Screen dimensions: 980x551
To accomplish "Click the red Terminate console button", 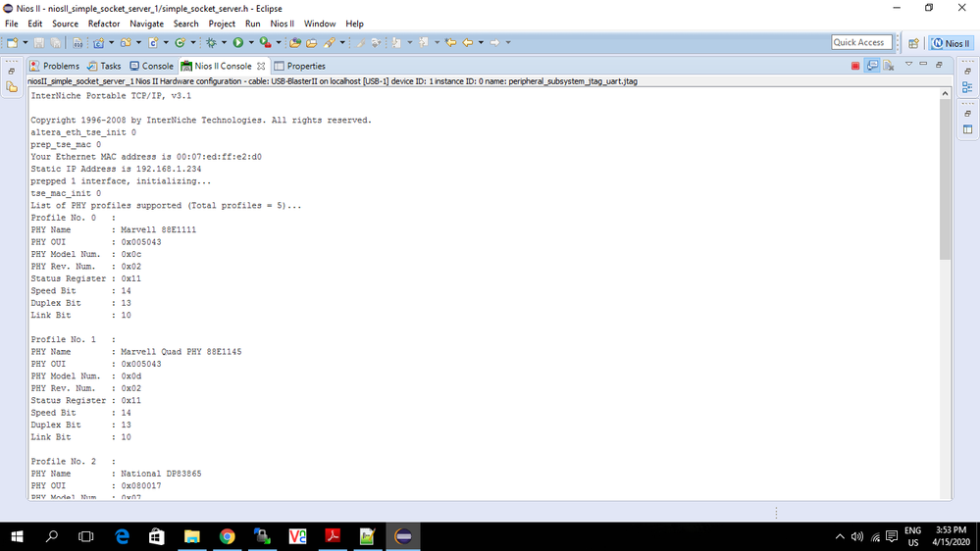I will point(855,66).
